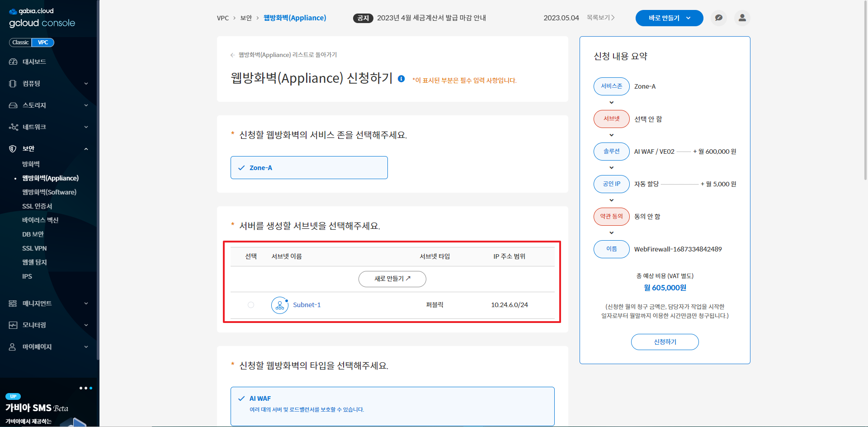This screenshot has height=427, width=868.
Task: Switch to Classic console mode
Action: pos(20,43)
